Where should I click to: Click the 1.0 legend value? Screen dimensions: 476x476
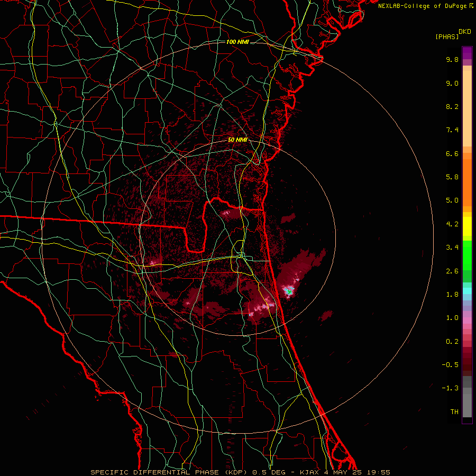click(452, 318)
